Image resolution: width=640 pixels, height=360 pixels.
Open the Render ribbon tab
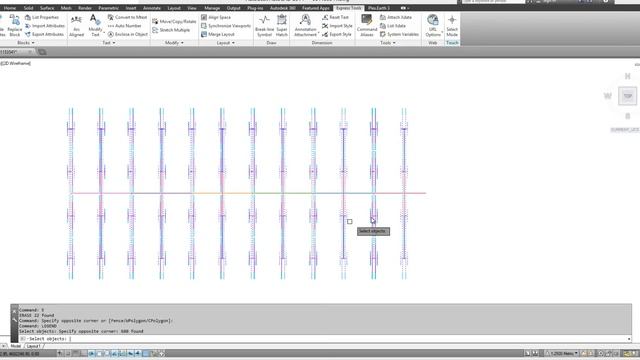point(84,8)
